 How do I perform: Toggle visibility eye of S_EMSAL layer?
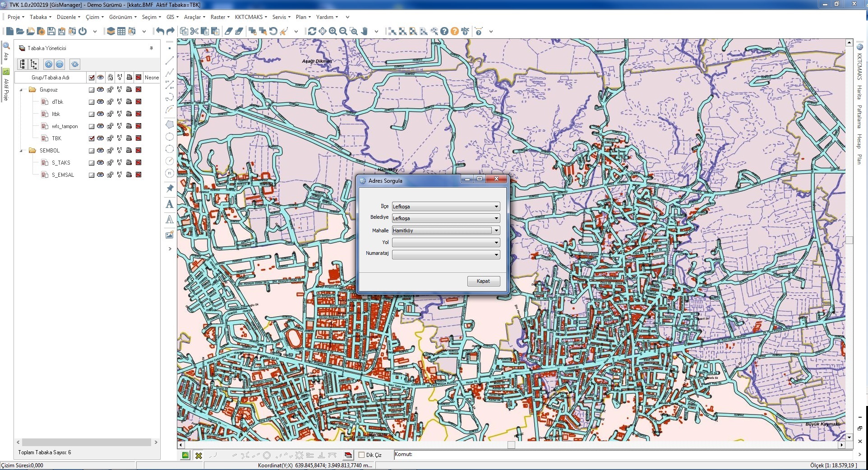tap(100, 175)
